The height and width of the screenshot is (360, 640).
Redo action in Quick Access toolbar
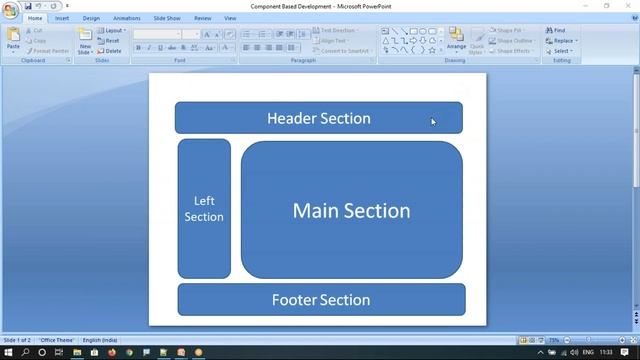[x=53, y=6]
